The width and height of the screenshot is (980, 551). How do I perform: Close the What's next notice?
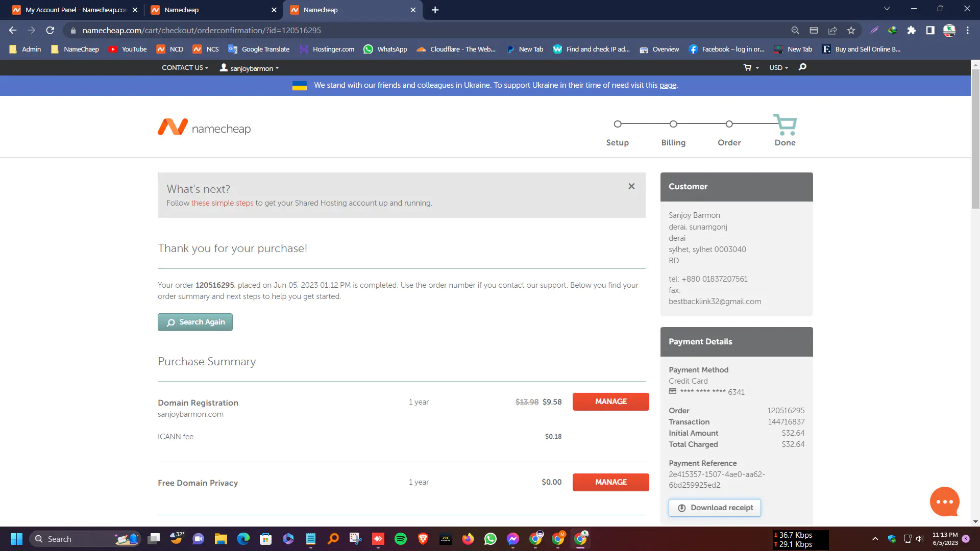[631, 187]
